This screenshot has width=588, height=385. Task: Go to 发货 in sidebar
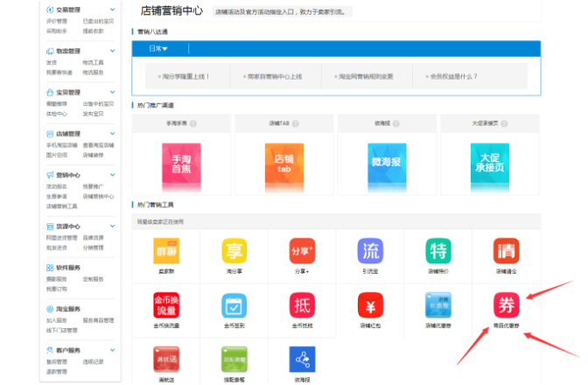[52, 63]
